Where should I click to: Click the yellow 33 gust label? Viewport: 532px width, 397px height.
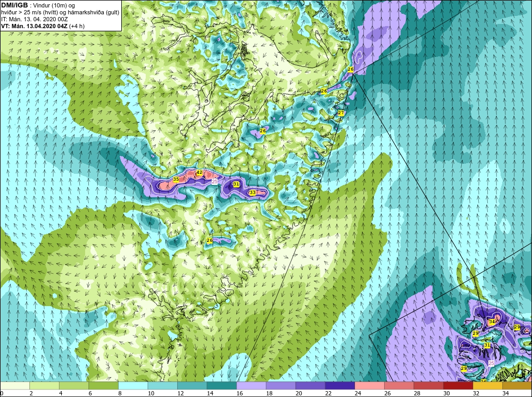pyautogui.click(x=252, y=192)
